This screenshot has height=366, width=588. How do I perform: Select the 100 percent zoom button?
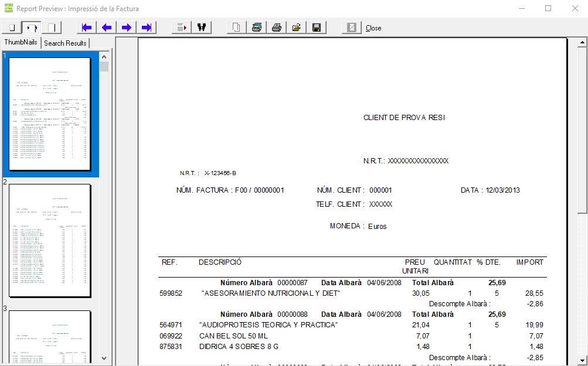[52, 28]
